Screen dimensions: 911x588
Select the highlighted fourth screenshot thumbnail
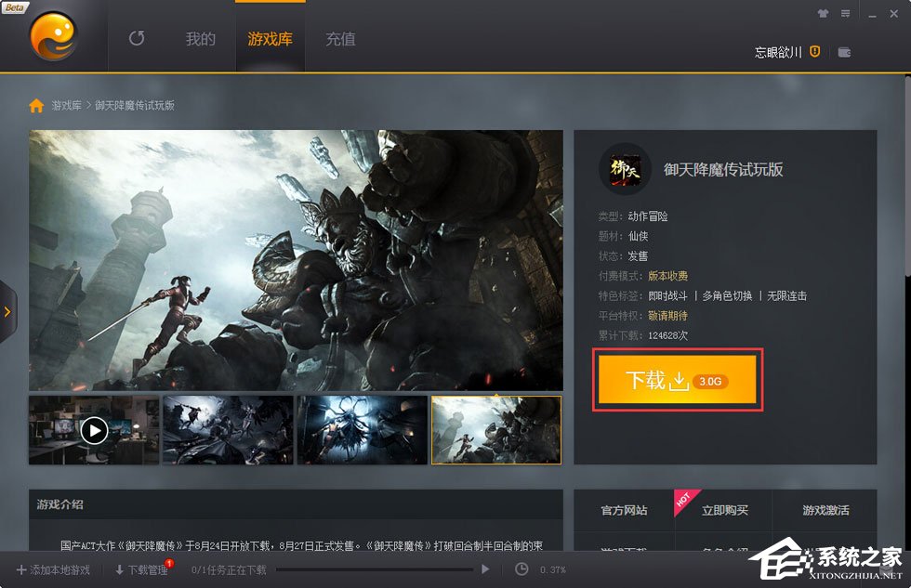tap(496, 429)
